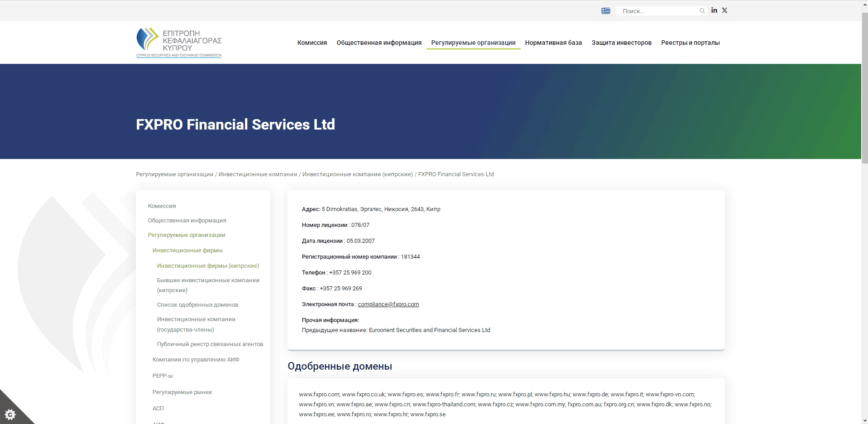Click the Greek flag language icon
868x424 pixels.
605,11
